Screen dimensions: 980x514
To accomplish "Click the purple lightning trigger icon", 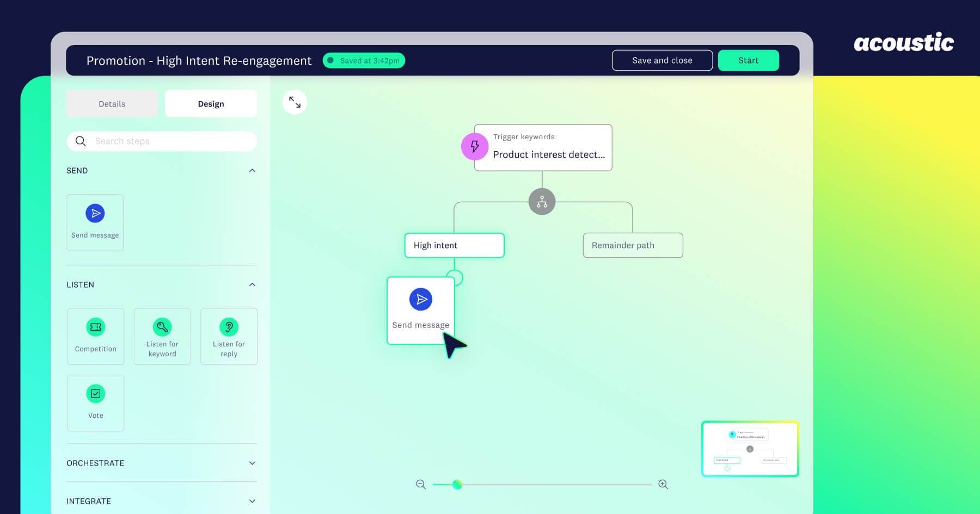I will tap(475, 146).
